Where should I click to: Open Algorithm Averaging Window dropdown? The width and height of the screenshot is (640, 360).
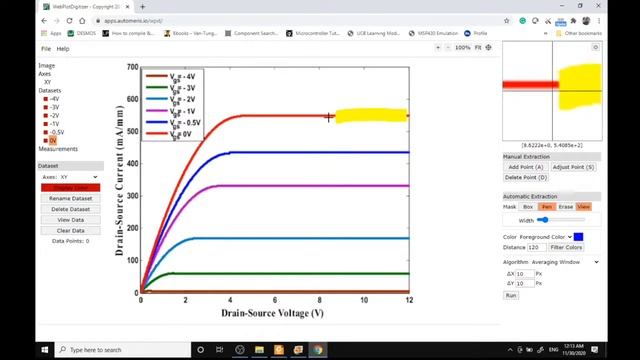point(565,262)
